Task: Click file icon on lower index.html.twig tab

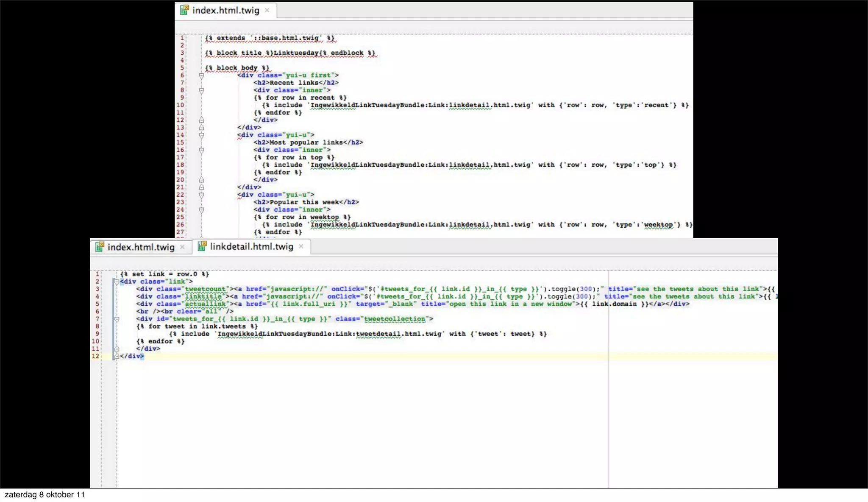Action: pos(100,247)
